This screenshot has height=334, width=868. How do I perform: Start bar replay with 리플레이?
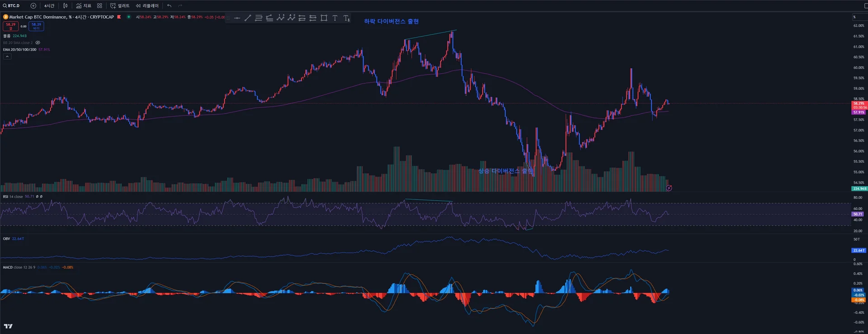coord(147,6)
